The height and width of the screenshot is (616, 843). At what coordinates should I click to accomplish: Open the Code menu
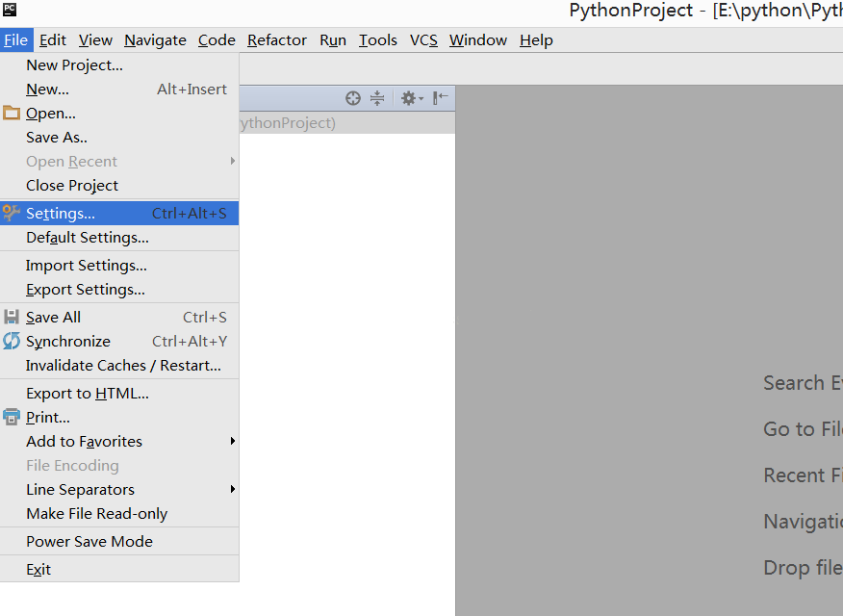[x=217, y=40]
